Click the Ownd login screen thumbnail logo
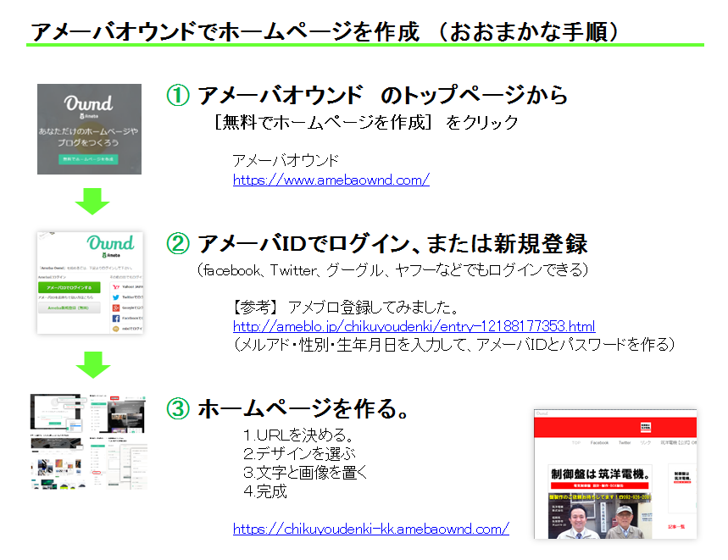This screenshot has width=728, height=560. (110, 246)
